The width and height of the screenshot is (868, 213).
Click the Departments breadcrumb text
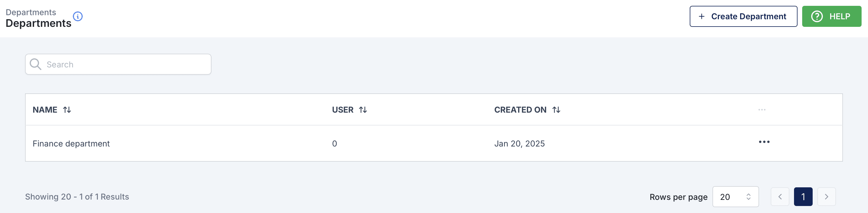(x=31, y=12)
